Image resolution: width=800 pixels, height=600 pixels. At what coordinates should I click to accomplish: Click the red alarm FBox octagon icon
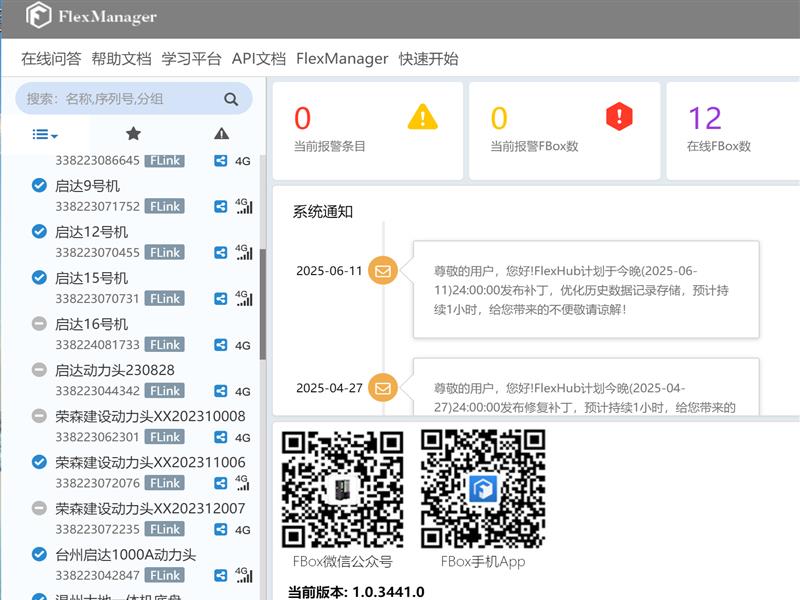coord(619,118)
